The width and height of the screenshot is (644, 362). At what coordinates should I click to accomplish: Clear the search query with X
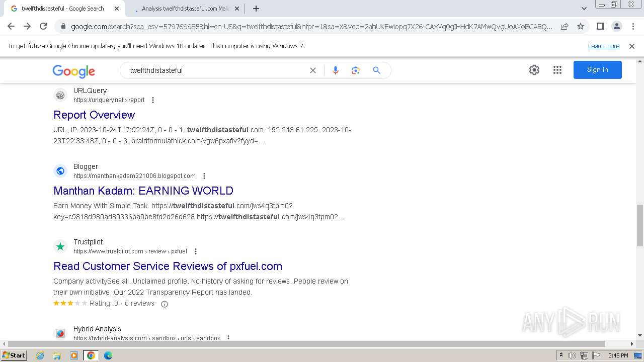(x=313, y=70)
